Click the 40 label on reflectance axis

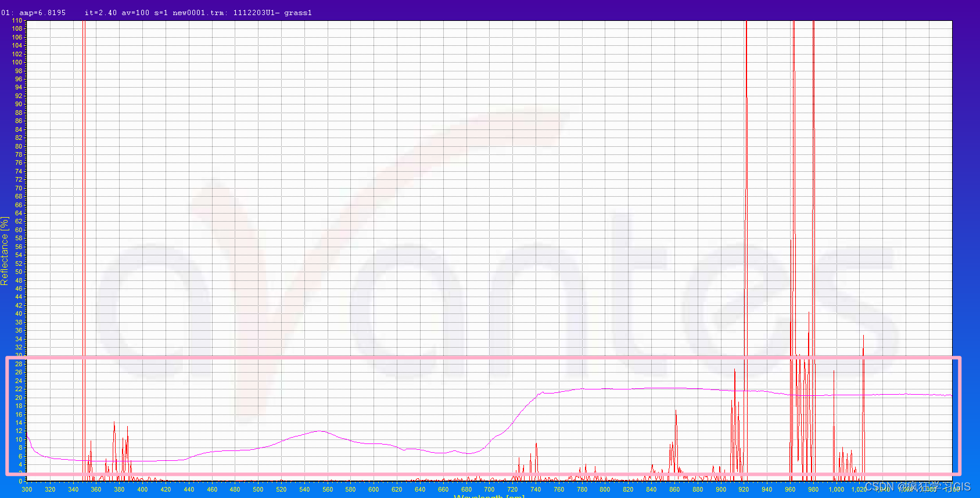point(19,313)
